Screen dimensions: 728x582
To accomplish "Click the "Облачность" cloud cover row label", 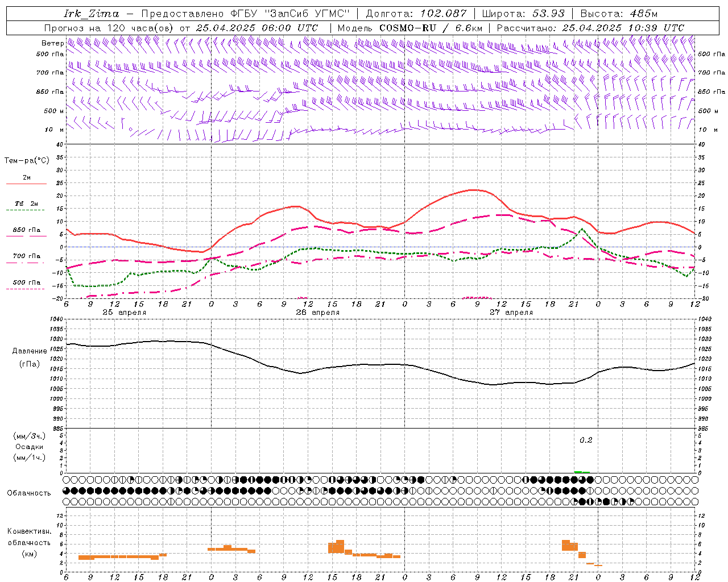I will (x=29, y=493).
